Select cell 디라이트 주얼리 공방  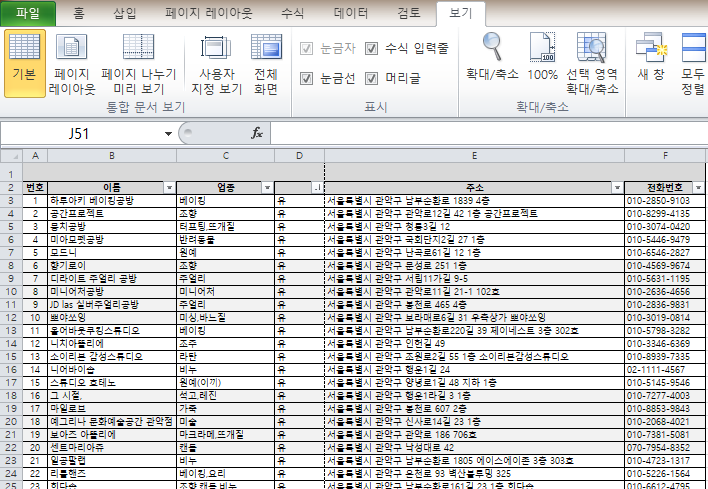point(112,279)
